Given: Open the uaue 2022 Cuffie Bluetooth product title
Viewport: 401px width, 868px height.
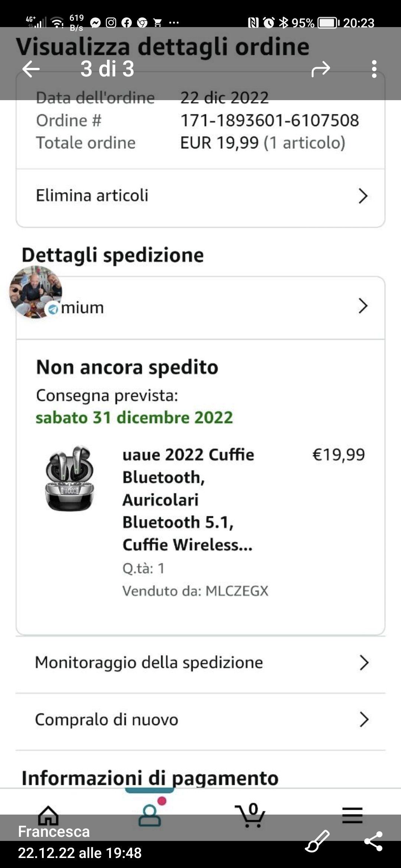Looking at the screenshot, I should click(188, 499).
